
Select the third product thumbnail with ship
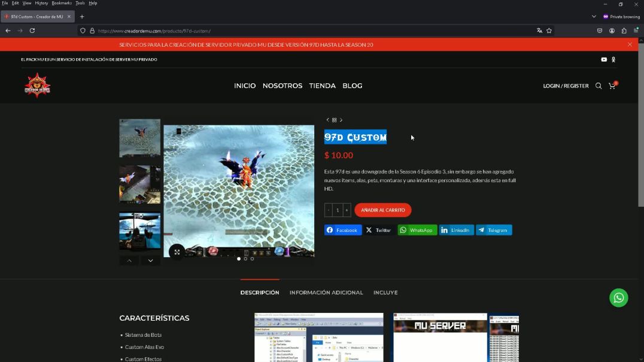click(139, 231)
